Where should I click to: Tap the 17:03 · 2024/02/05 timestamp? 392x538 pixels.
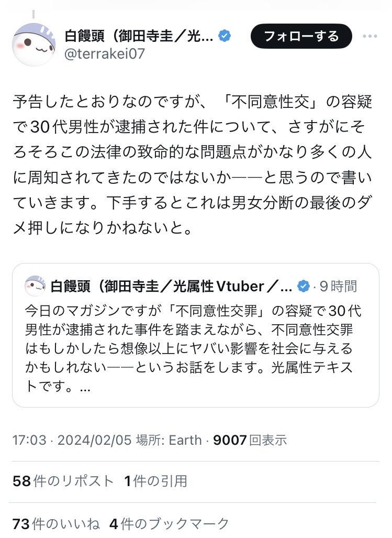[x=72, y=440]
